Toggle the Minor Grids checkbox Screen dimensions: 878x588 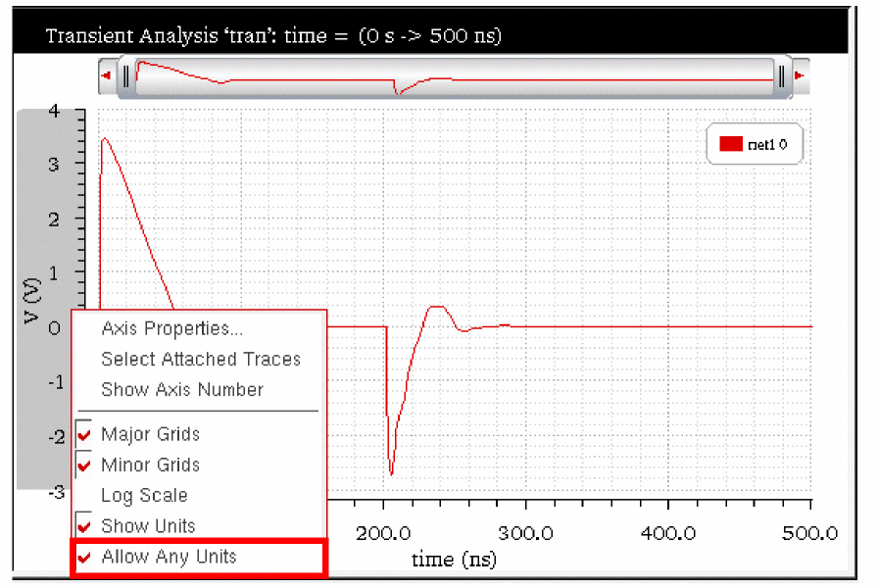[x=84, y=465]
